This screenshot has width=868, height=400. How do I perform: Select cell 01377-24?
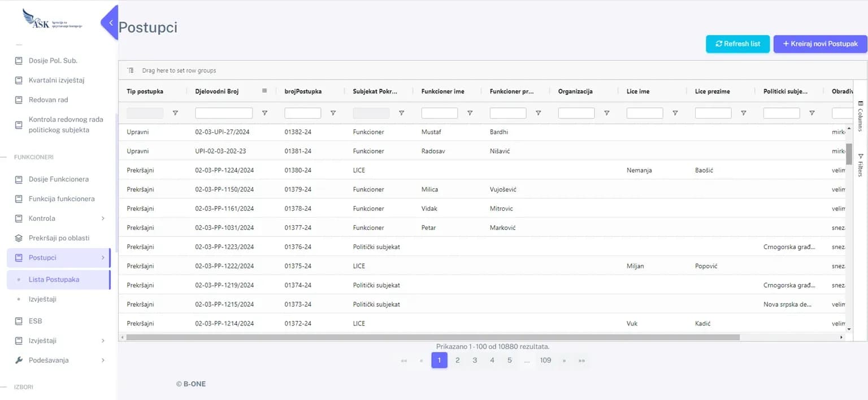(x=298, y=228)
